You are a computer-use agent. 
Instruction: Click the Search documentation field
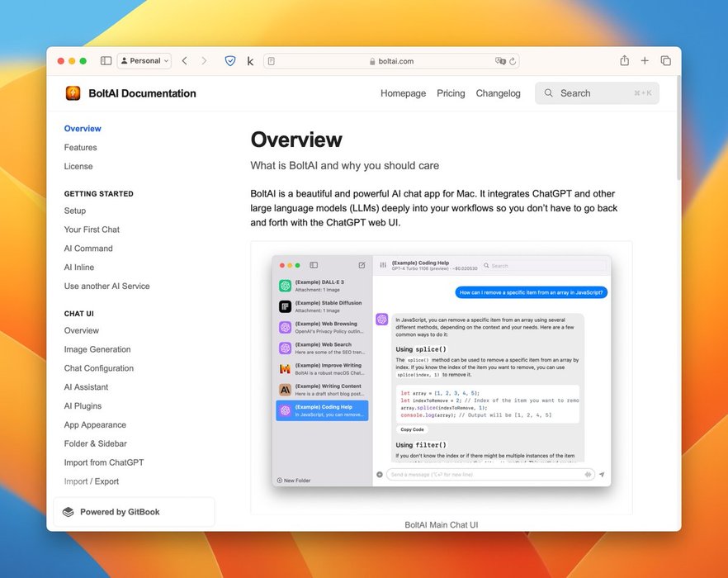pos(597,93)
